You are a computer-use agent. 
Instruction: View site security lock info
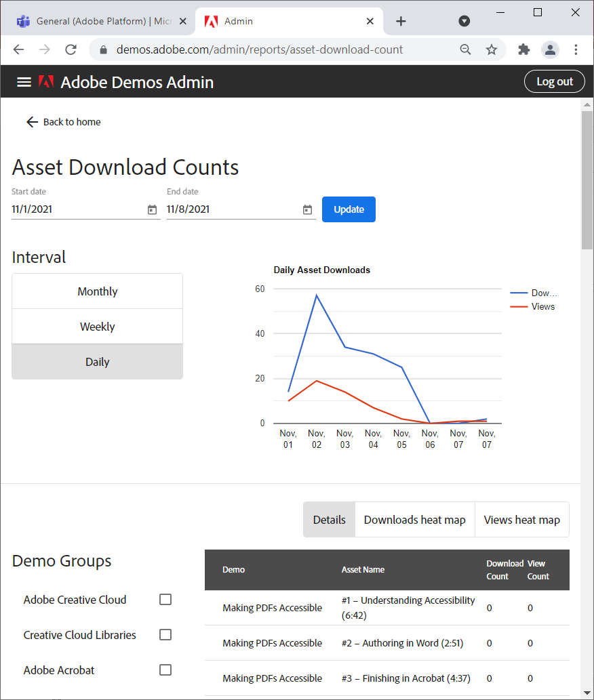coord(103,49)
